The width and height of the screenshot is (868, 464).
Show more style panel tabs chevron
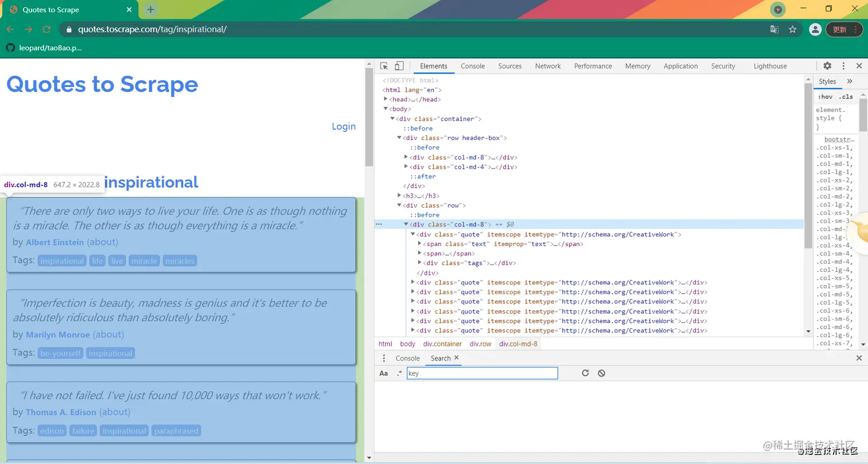[x=850, y=81]
